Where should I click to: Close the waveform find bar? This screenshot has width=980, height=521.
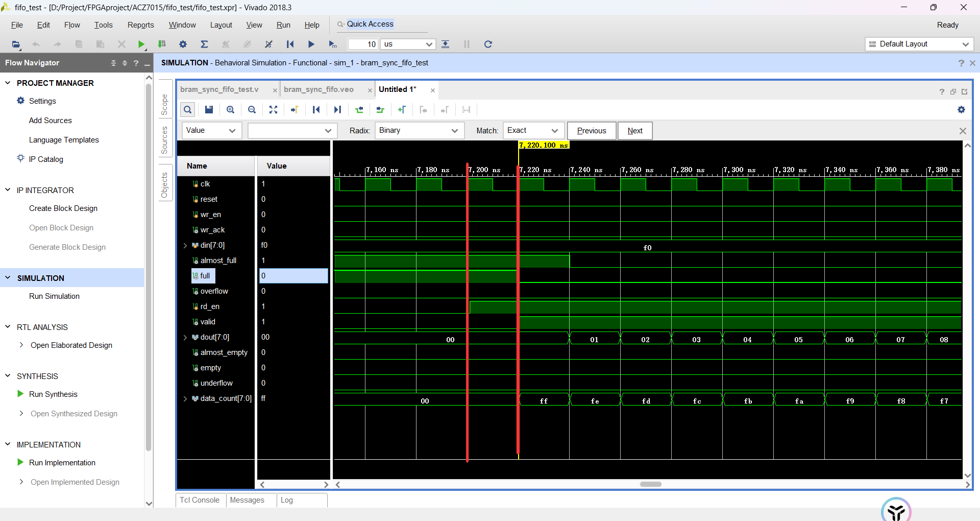point(963,131)
